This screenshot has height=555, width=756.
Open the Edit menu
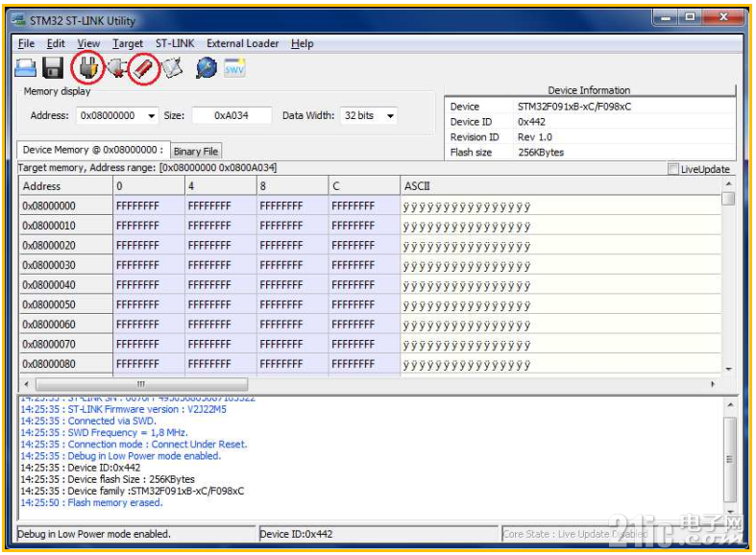pyautogui.click(x=56, y=43)
